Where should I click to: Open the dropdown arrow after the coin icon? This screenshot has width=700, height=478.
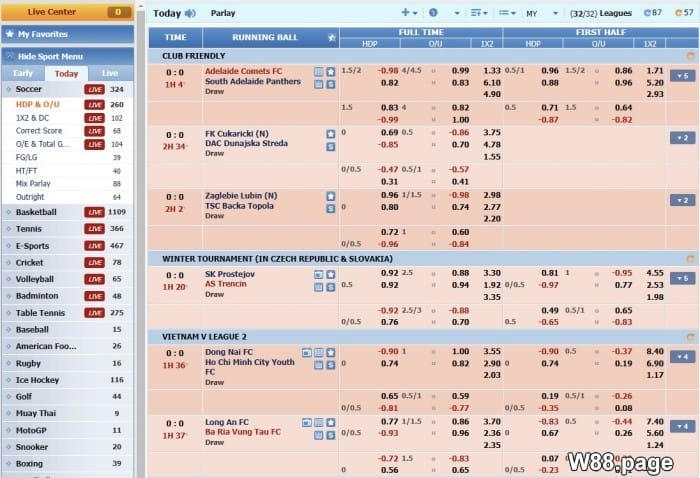pos(457,13)
